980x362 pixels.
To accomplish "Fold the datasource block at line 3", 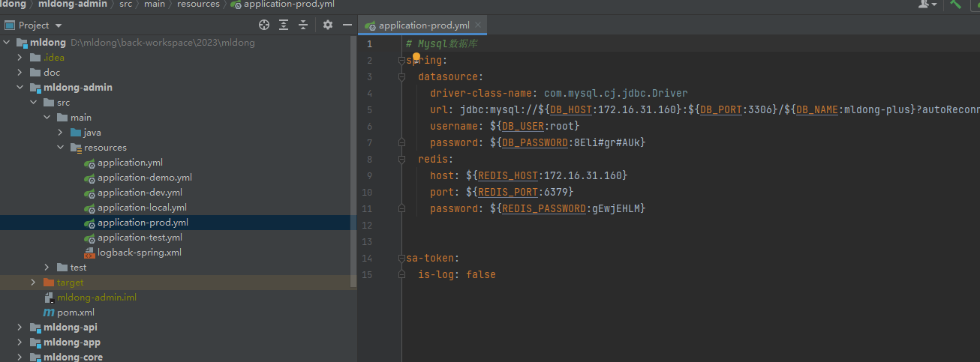I will click(402, 77).
